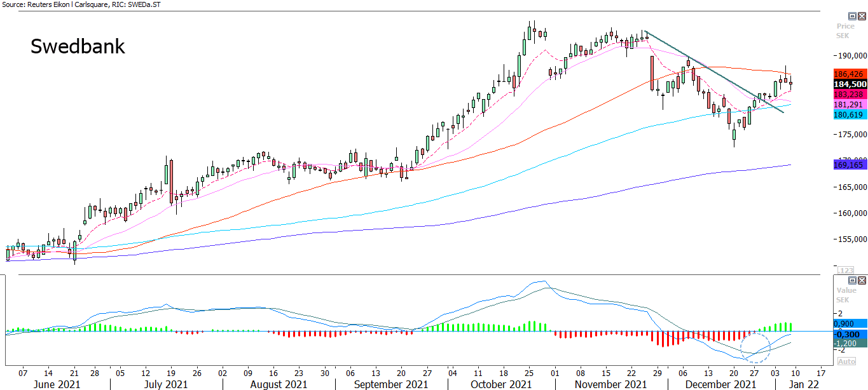The image size is (868, 390).
Task: Select the 186,426 orange price label
Action: tap(850, 74)
